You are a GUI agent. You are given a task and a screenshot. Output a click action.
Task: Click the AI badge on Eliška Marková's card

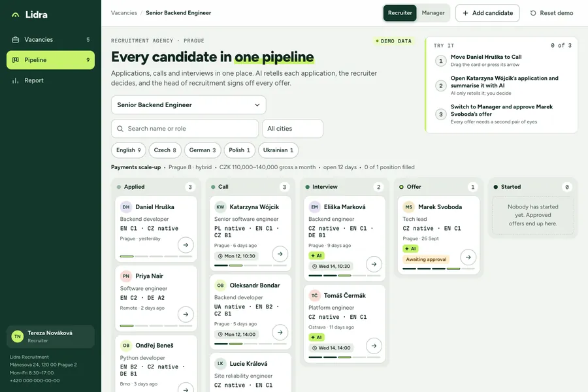pos(316,255)
